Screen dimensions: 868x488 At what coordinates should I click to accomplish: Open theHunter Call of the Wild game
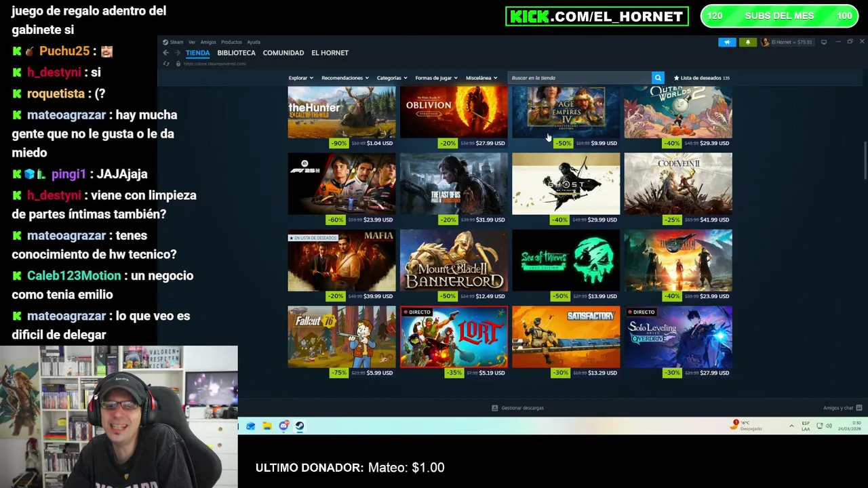point(342,112)
